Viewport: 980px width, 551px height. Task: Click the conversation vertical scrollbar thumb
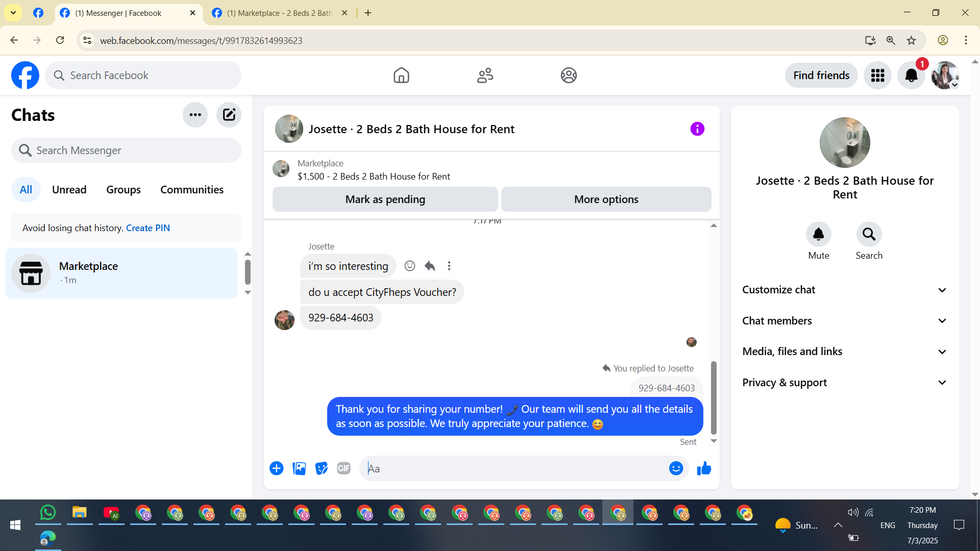pyautogui.click(x=714, y=398)
